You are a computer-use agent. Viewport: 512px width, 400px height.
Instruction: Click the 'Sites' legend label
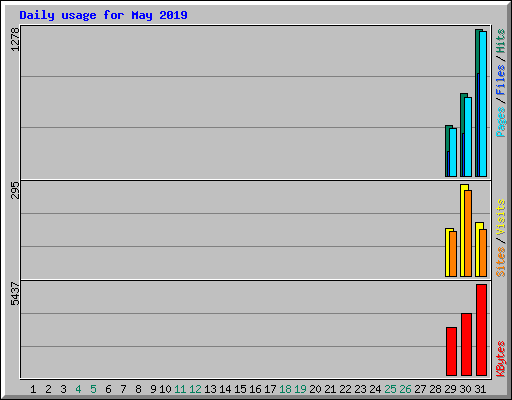[x=501, y=262]
